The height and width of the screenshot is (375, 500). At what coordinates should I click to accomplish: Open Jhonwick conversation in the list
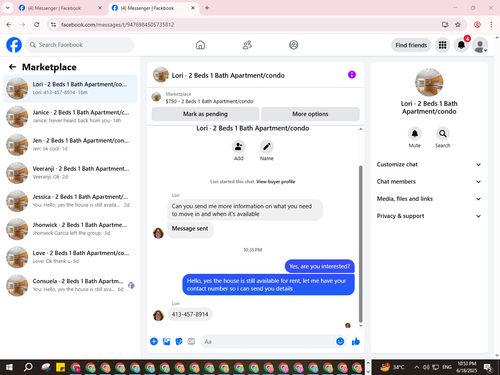(x=70, y=229)
